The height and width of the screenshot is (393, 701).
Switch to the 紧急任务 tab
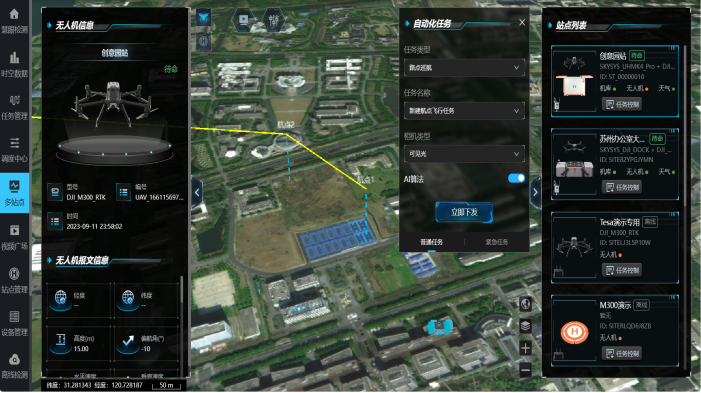[497, 242]
